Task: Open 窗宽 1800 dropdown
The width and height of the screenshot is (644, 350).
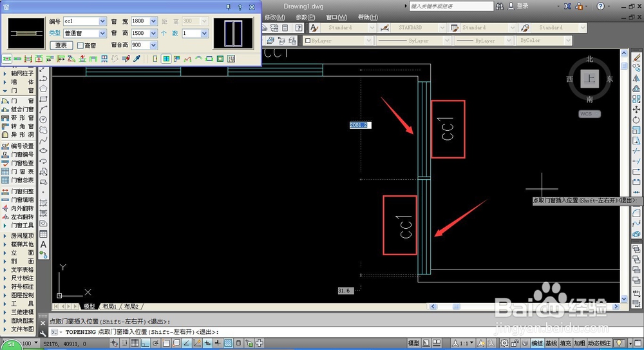Action: click(153, 21)
